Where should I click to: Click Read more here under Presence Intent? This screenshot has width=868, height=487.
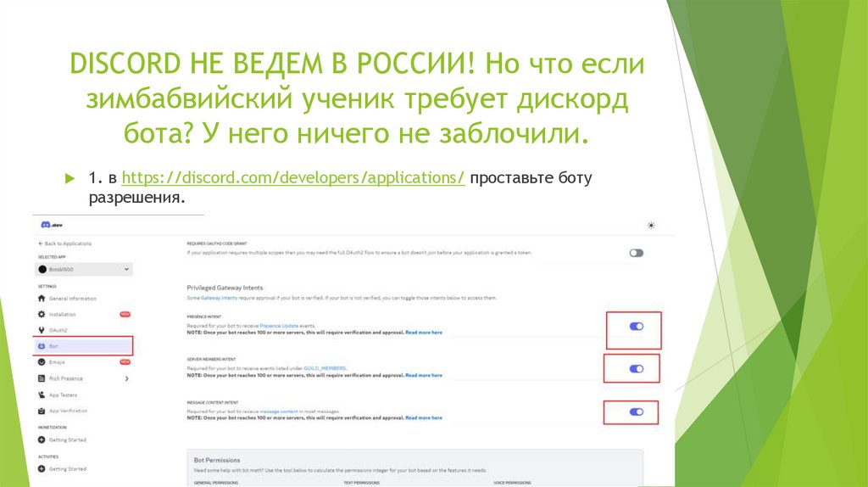pos(424,333)
